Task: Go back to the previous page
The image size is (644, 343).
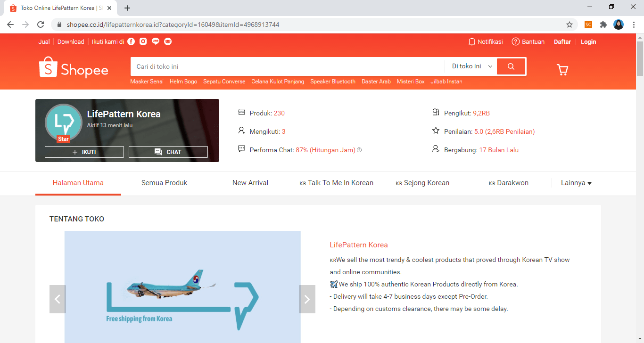Action: [10, 24]
